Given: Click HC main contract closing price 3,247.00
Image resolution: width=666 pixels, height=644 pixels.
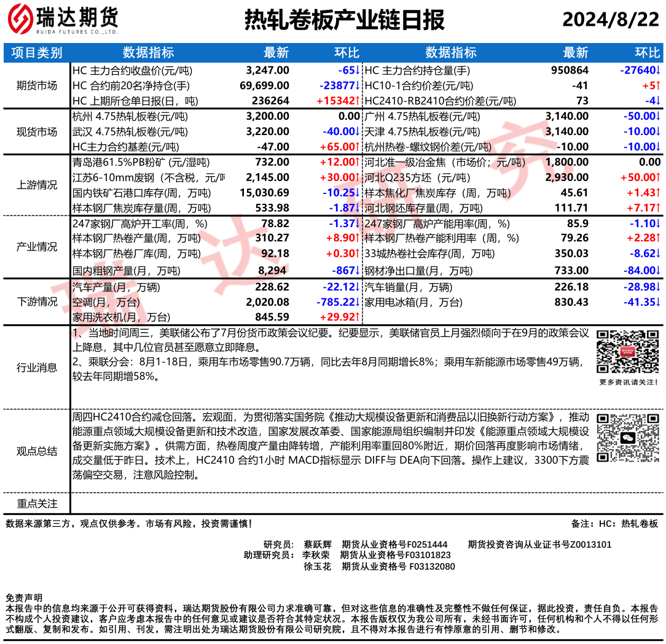Looking at the screenshot, I should 267,70.
